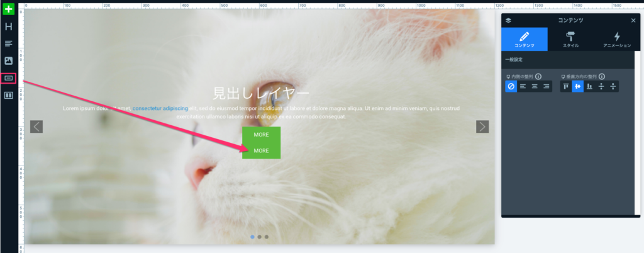Screen dimensions: 644x253
Task: Set inner alignment to right
Action: pyautogui.click(x=547, y=86)
